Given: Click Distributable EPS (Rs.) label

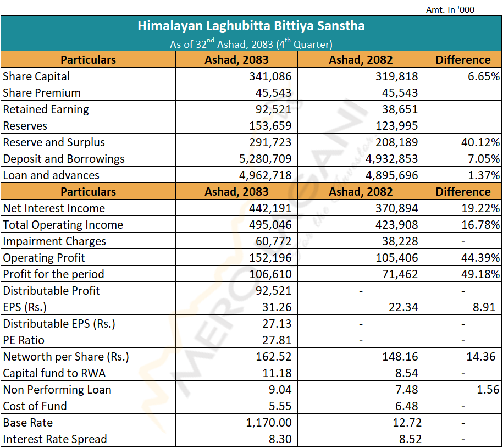Looking at the screenshot, I should pos(59,324).
